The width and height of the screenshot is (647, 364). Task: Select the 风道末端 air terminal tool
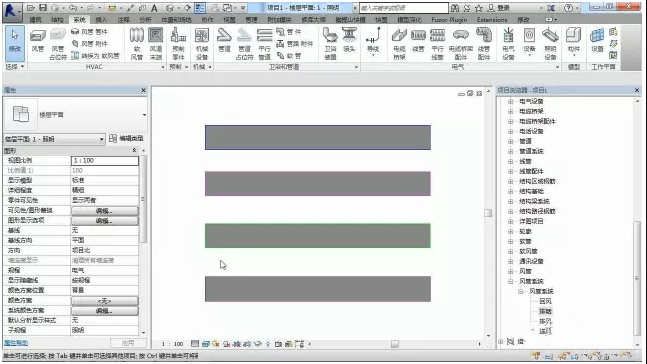pyautogui.click(x=156, y=44)
